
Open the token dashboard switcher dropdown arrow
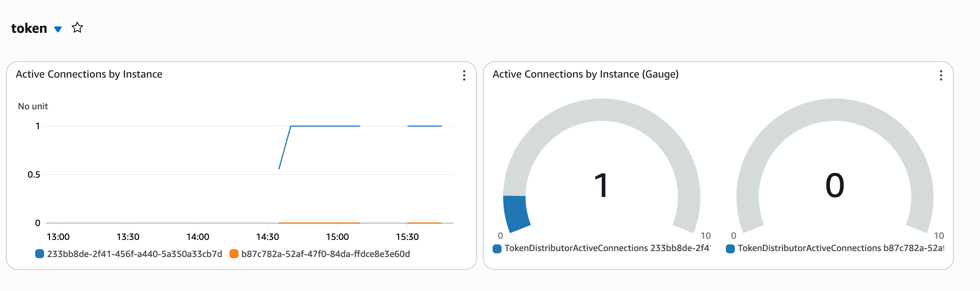(58, 29)
